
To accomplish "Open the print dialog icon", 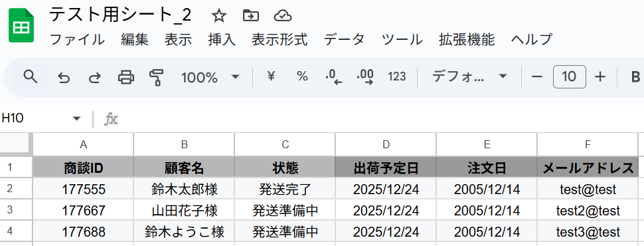I will [x=126, y=77].
